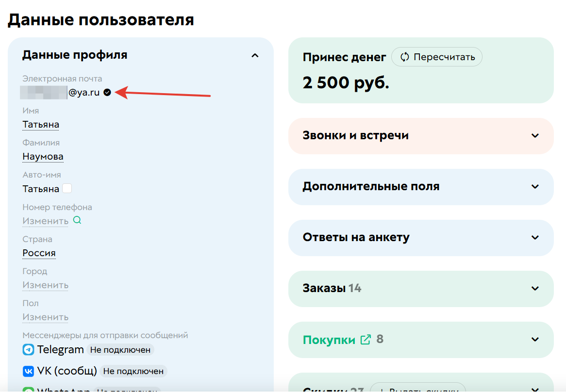Expand the Заказы 14 section
Screen dimensions: 566x392
click(534, 289)
